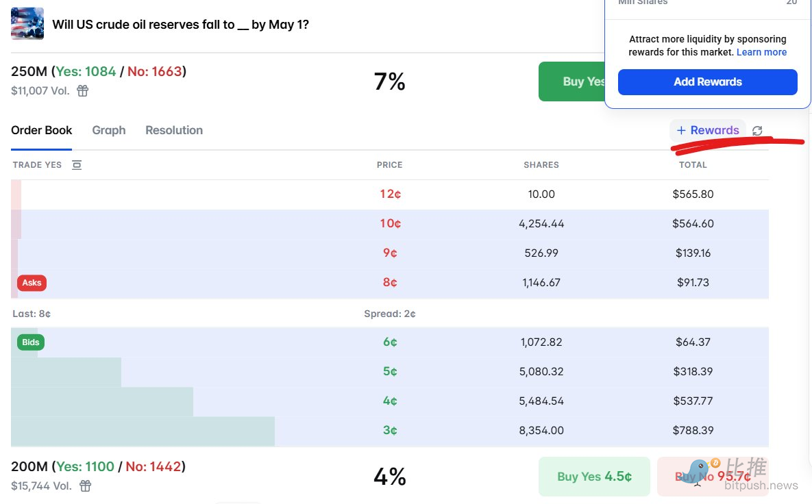The height and width of the screenshot is (504, 812).
Task: Click the + Rewards button
Action: coord(708,130)
